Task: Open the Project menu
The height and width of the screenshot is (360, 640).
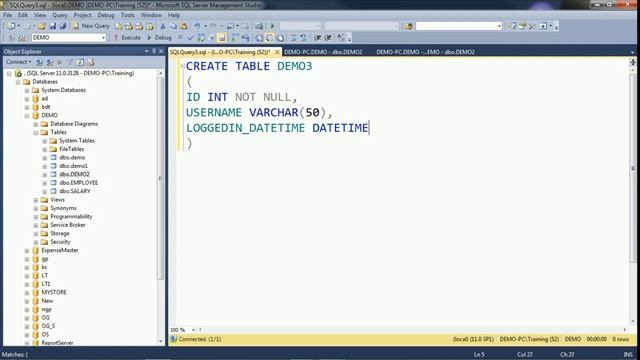Action: pyautogui.click(x=82, y=15)
